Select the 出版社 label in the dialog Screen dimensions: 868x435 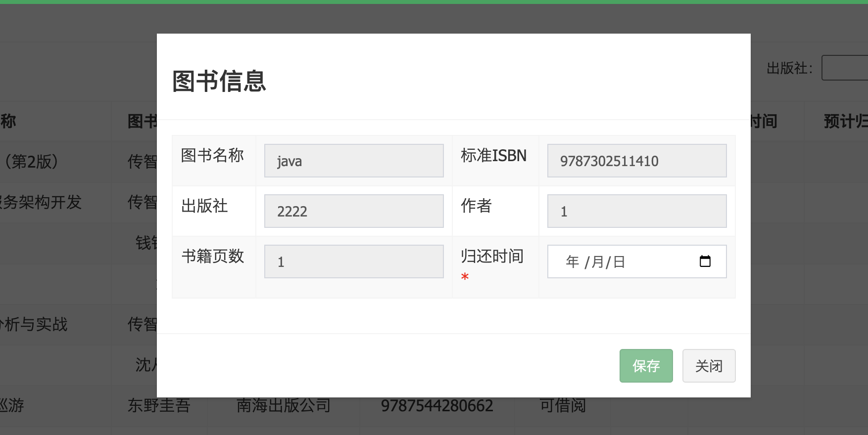pos(204,206)
